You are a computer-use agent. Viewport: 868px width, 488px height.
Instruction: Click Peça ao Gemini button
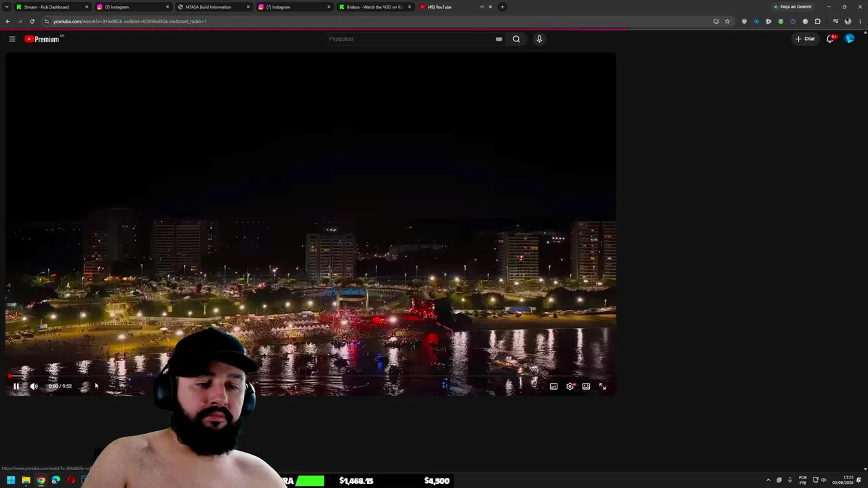click(793, 7)
